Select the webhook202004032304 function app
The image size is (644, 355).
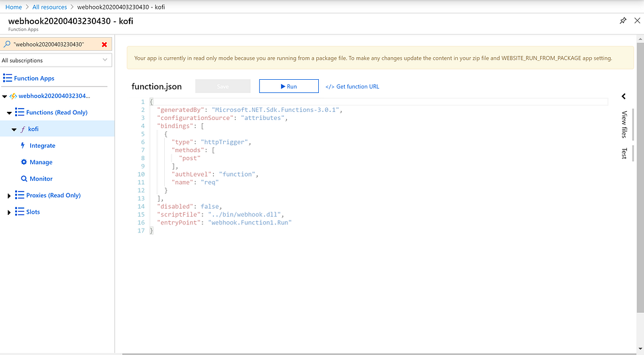[54, 96]
